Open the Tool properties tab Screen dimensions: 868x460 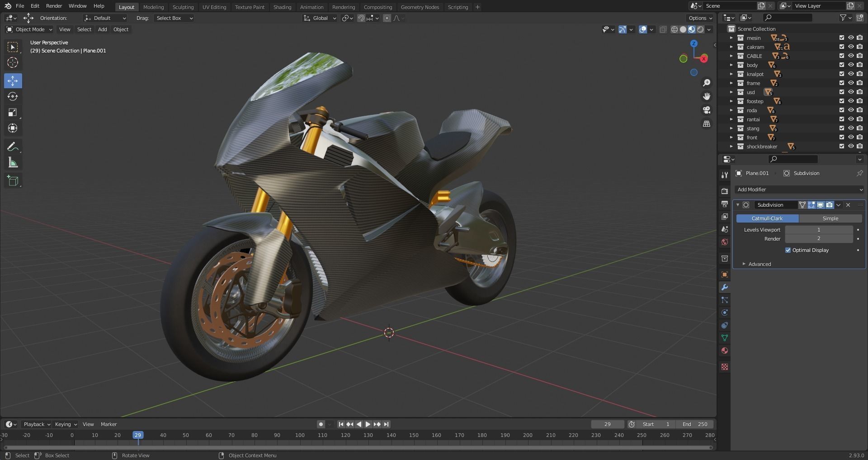pyautogui.click(x=725, y=175)
